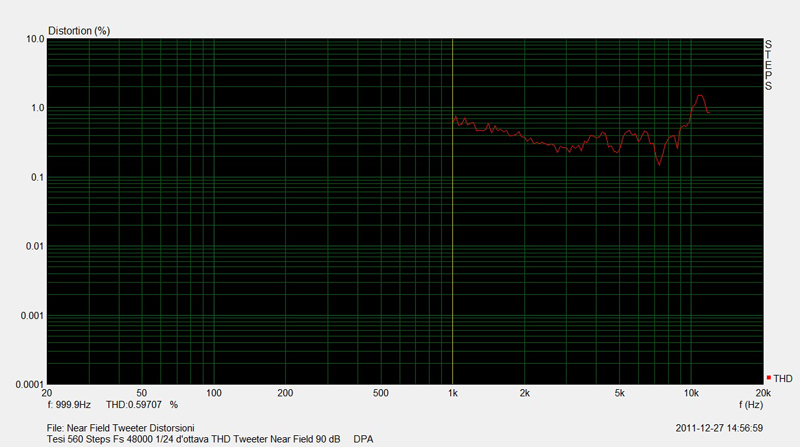This screenshot has width=800, height=447.
Task: Click the 2k x-axis tick label
Action: 524,393
